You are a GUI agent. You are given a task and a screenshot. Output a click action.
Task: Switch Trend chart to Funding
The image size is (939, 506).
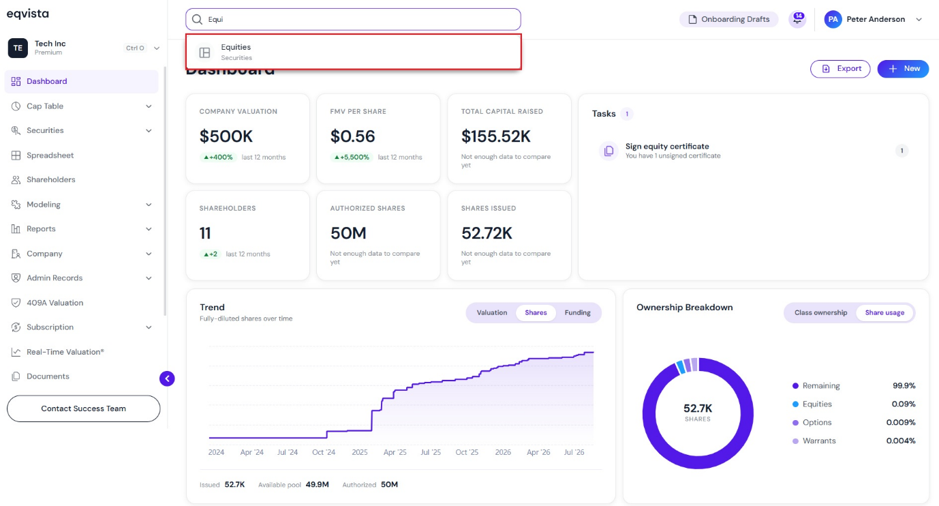click(x=577, y=313)
